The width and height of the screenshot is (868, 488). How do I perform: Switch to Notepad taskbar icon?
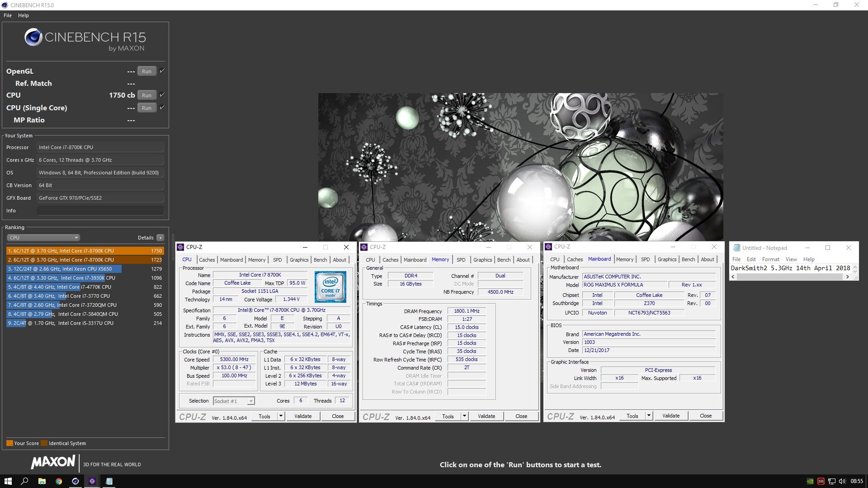[109, 481]
